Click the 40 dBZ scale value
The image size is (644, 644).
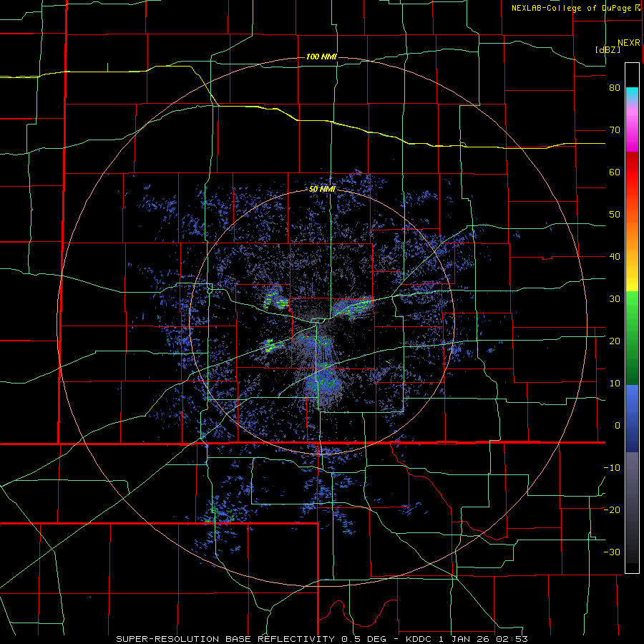tap(615, 257)
